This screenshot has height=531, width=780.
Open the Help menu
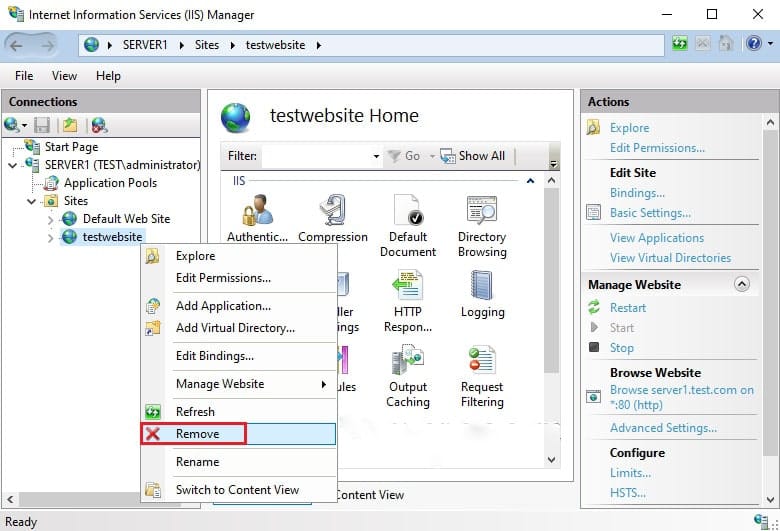(108, 76)
